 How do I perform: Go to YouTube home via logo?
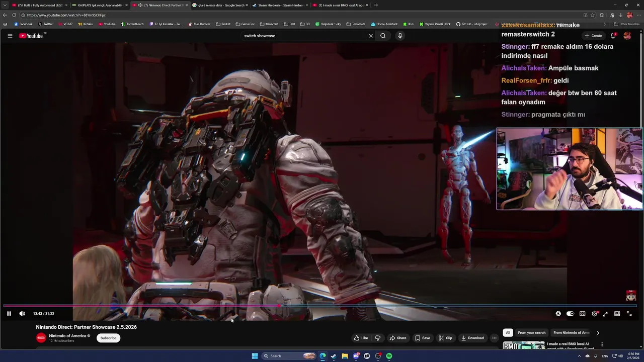[32, 36]
